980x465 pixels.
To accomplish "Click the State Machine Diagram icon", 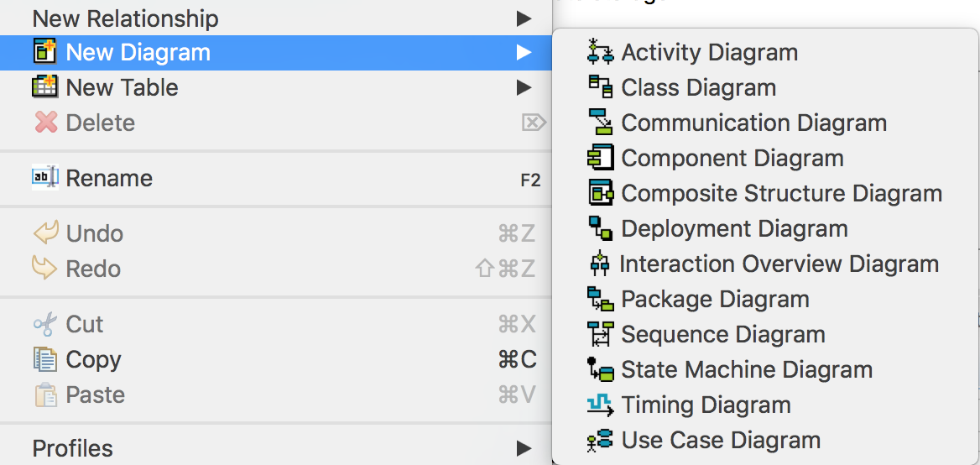I will (x=601, y=369).
